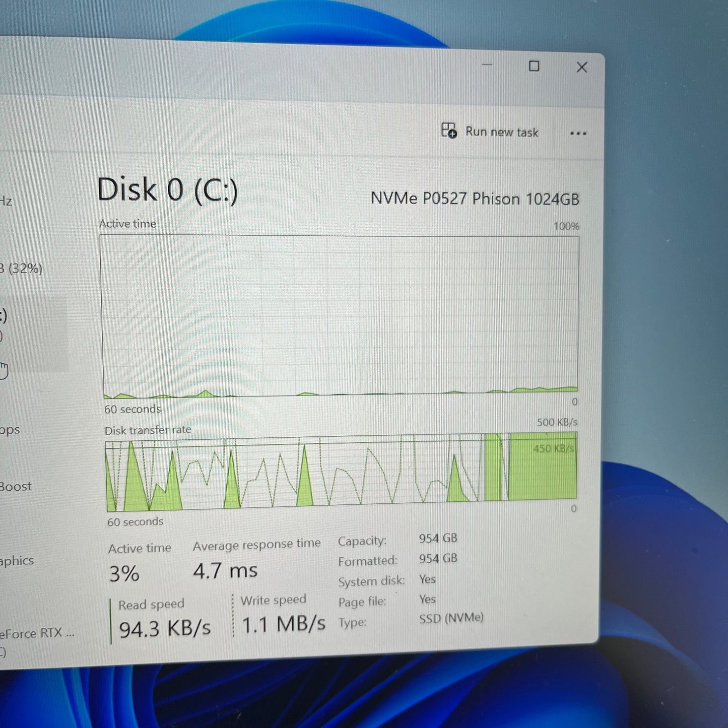Image resolution: width=728 pixels, height=728 pixels.
Task: Open the GeForce RTX GPU sidebar entry
Action: [35, 634]
